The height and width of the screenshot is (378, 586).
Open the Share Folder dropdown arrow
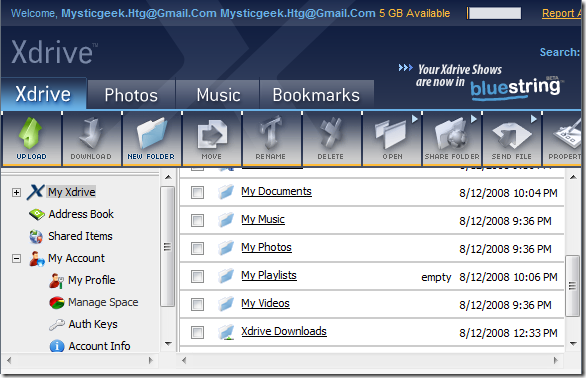[474, 119]
